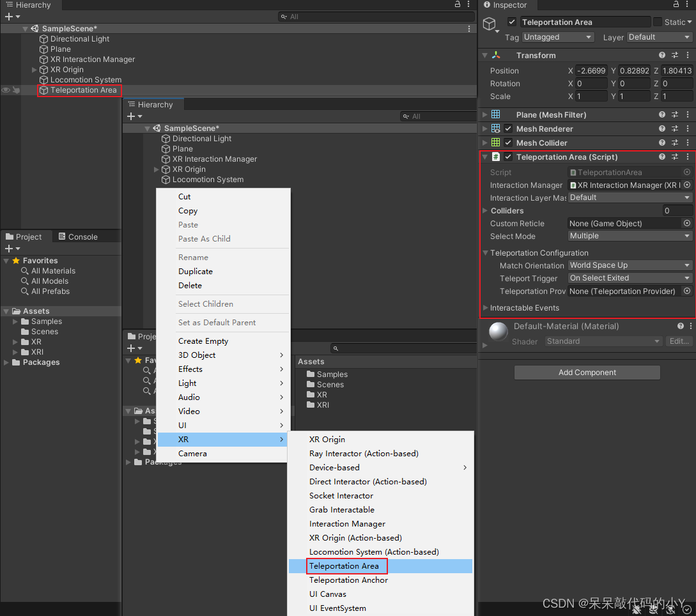The width and height of the screenshot is (696, 616).
Task: Toggle the Static checkbox in Inspector
Action: click(x=658, y=22)
